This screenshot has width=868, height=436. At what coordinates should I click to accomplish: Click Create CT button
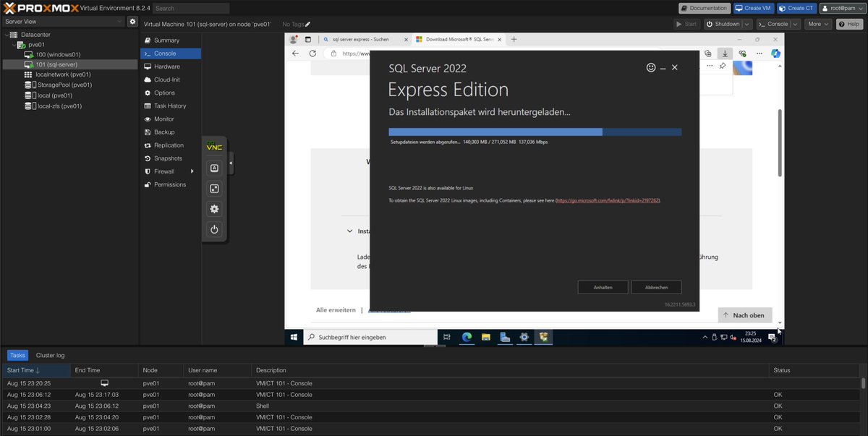(x=796, y=8)
